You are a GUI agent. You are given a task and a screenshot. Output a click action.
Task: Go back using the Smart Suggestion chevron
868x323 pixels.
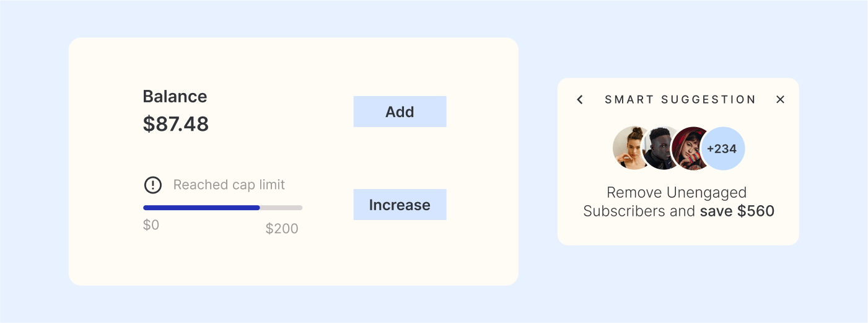coord(580,100)
